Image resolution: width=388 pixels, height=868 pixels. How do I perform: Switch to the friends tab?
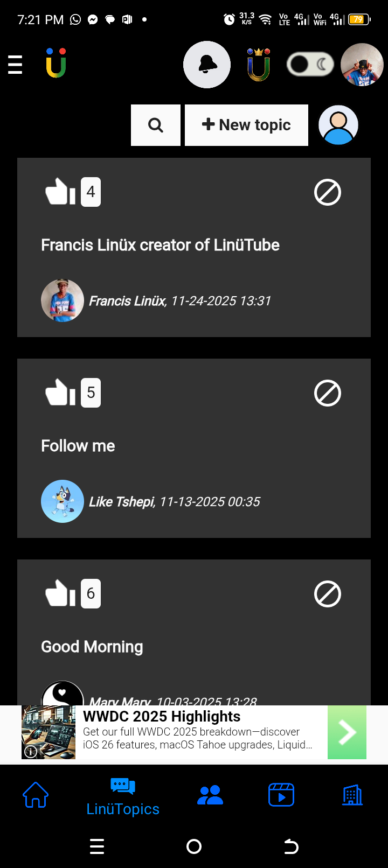click(x=210, y=795)
